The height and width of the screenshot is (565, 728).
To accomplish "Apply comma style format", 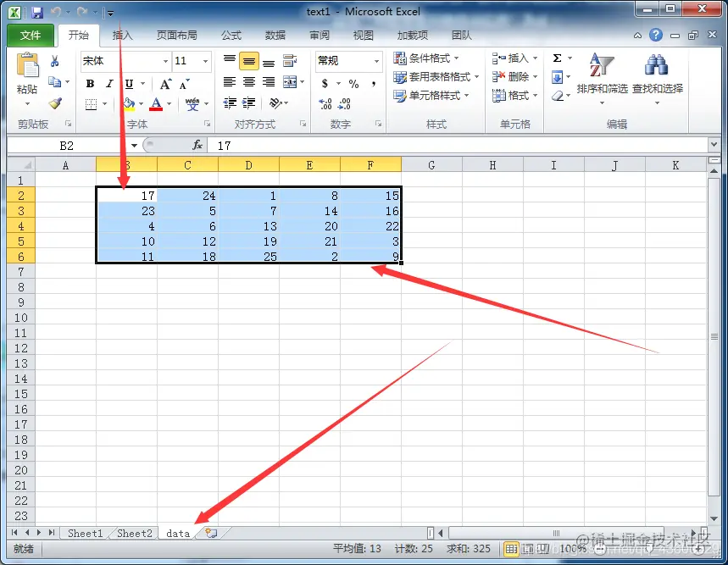I will point(373,84).
